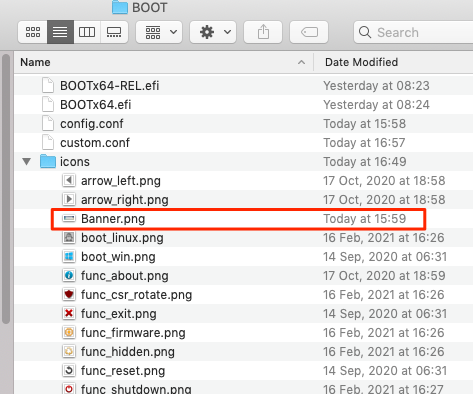Select the file name config.conf
The image size is (473, 394).
click(x=92, y=124)
